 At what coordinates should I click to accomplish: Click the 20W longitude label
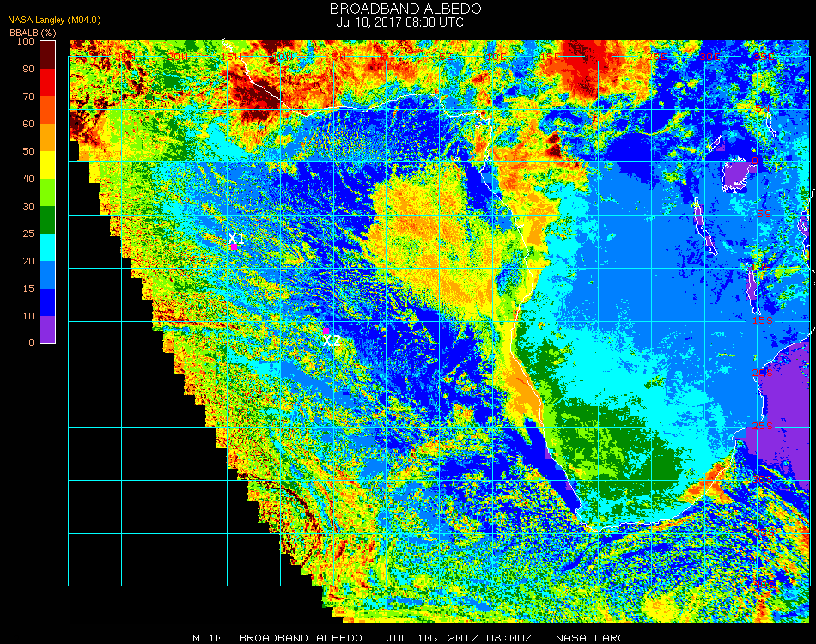click(178, 56)
